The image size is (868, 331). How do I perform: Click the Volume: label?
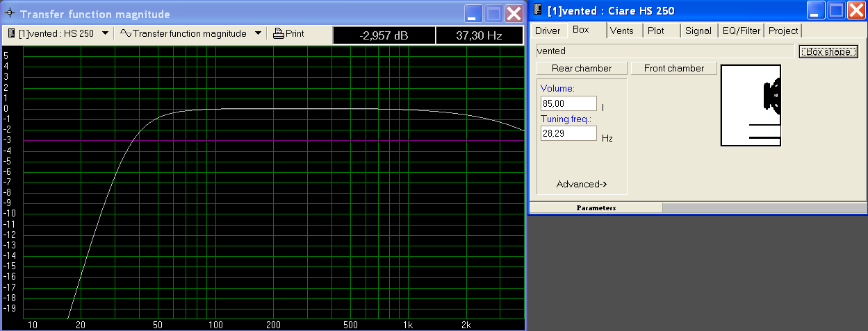[557, 89]
